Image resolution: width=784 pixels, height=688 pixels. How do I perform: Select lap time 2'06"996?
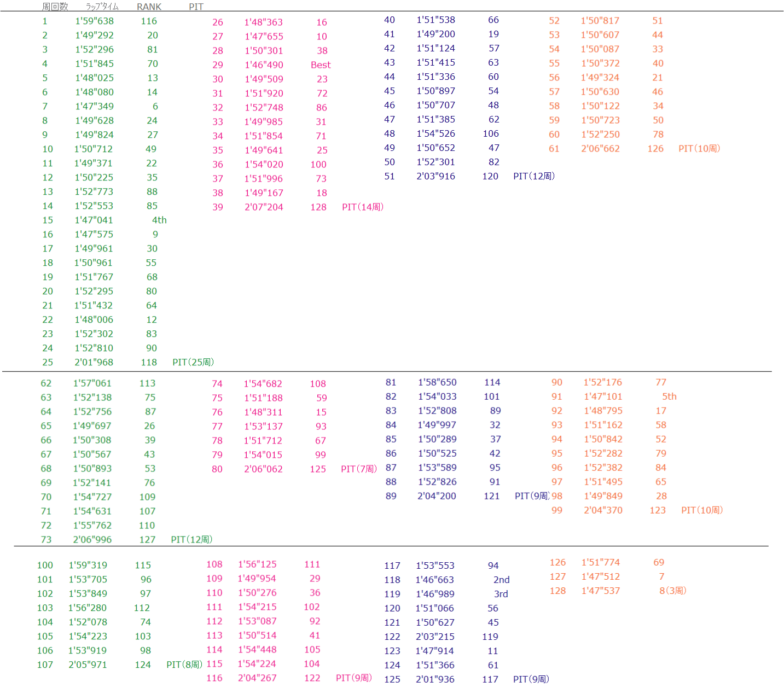(92, 539)
